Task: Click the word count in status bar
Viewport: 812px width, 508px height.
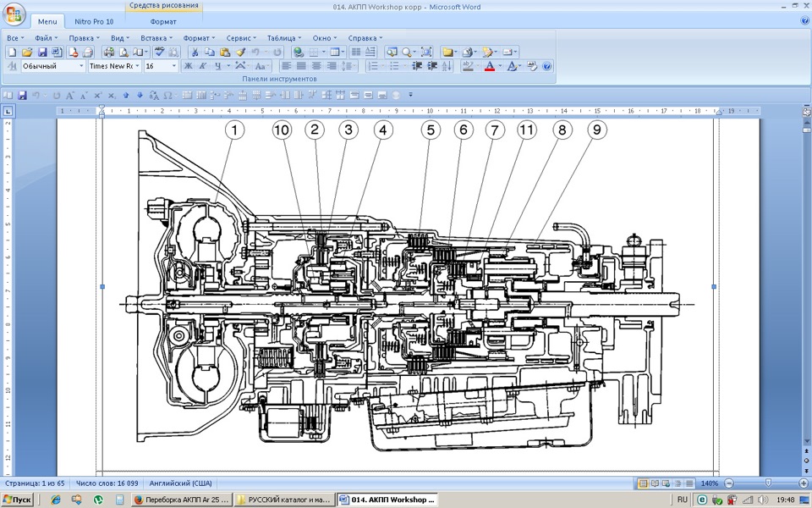Action: (107, 483)
